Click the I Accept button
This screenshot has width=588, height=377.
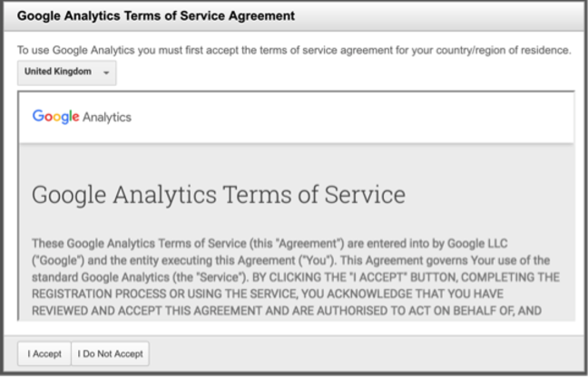click(44, 353)
